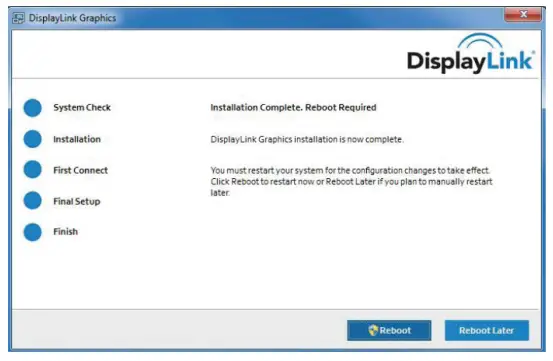Select the Final Setup step label
Viewport: 553px width, 361px height.
point(77,201)
